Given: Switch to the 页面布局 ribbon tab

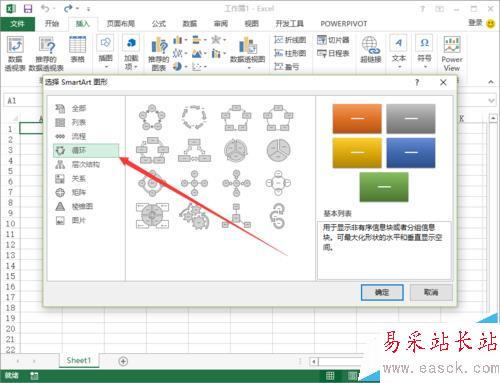Looking at the screenshot, I should pos(121,24).
